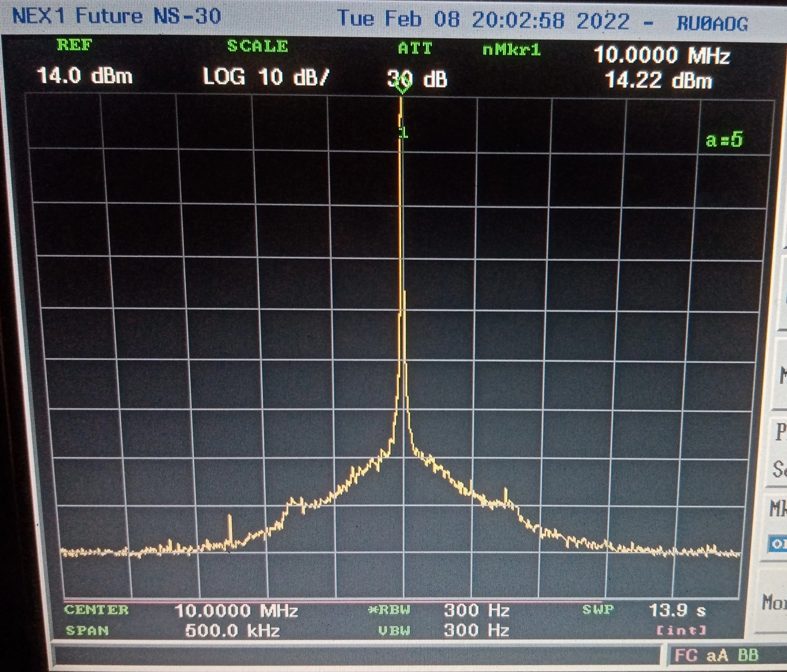Open the SPAN 500.0 kHz setting

pyautogui.click(x=232, y=631)
